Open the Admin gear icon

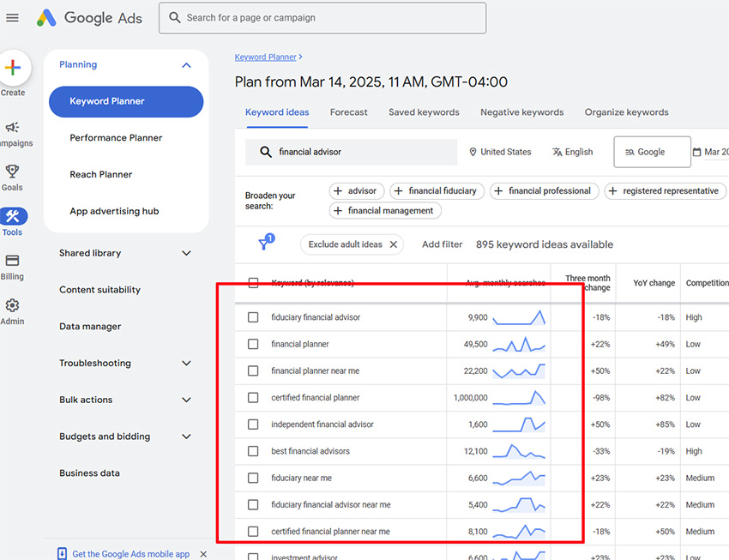[12, 305]
